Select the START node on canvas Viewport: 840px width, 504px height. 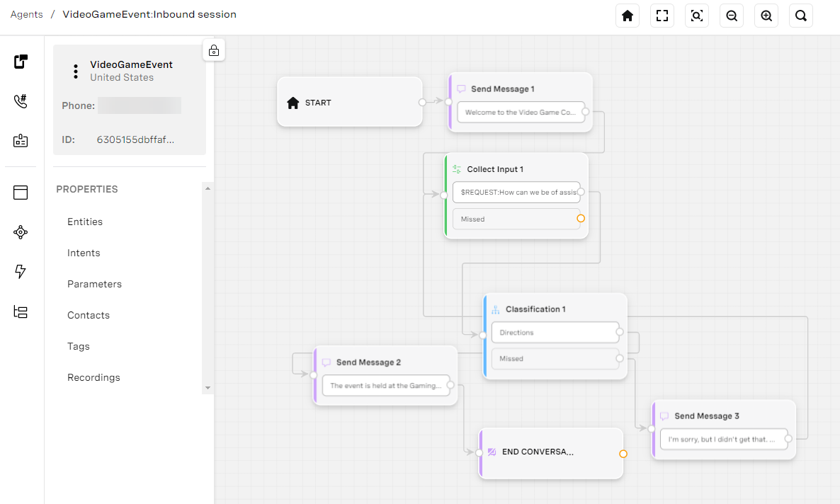pyautogui.click(x=349, y=103)
